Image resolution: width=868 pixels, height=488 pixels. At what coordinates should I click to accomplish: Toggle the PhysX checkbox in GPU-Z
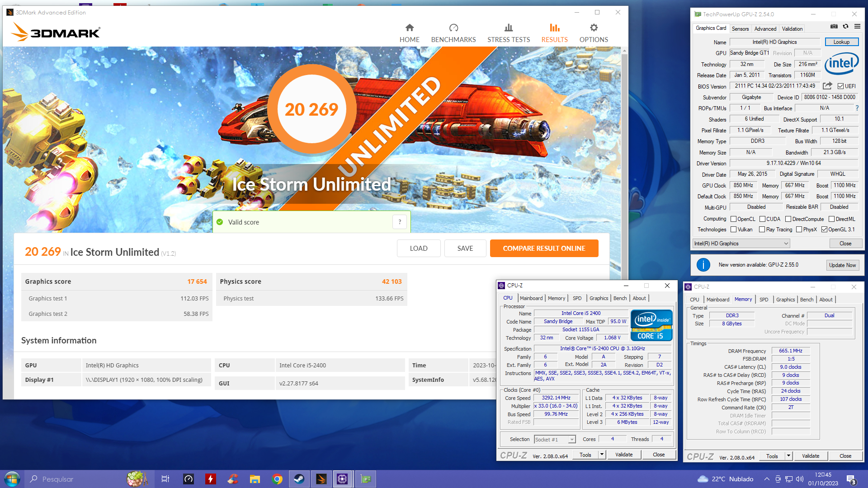799,230
